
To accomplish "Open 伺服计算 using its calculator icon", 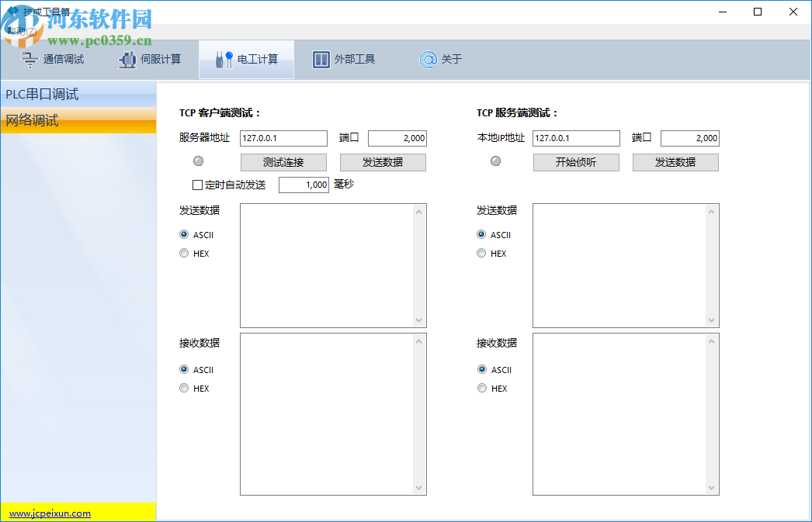I will coord(127,59).
